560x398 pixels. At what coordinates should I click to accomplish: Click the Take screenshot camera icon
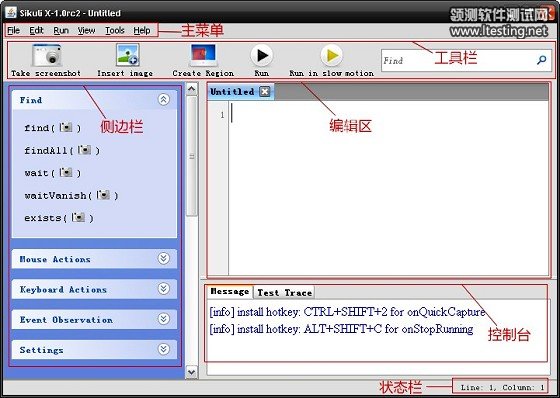pos(46,55)
